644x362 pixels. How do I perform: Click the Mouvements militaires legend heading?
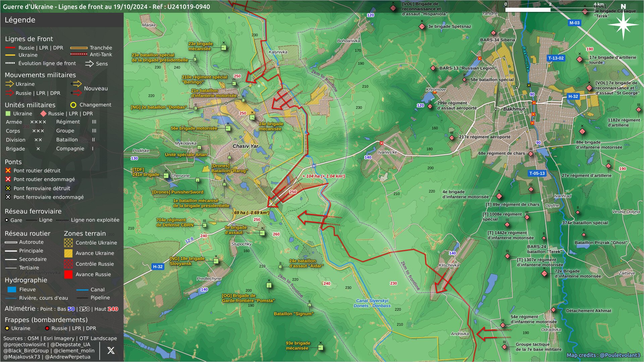point(40,75)
